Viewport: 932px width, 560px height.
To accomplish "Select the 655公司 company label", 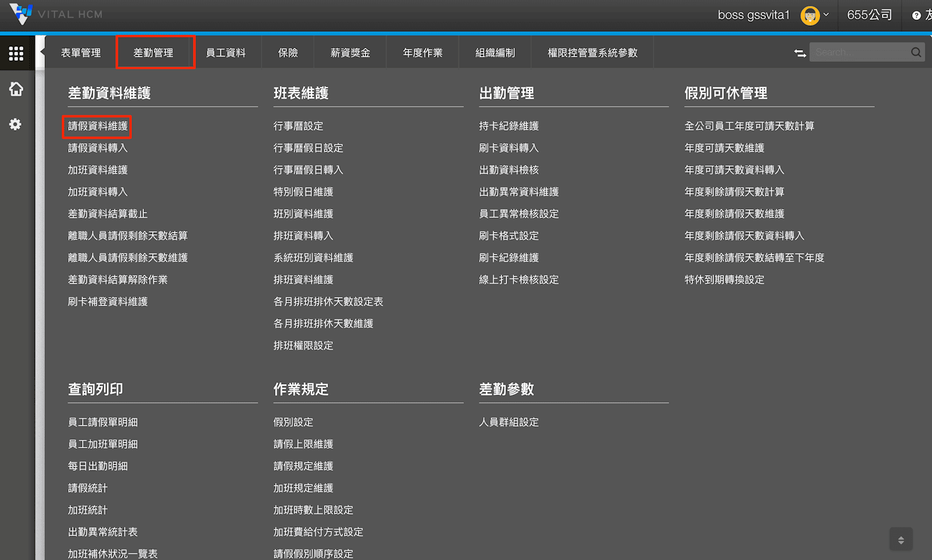I will coord(869,15).
